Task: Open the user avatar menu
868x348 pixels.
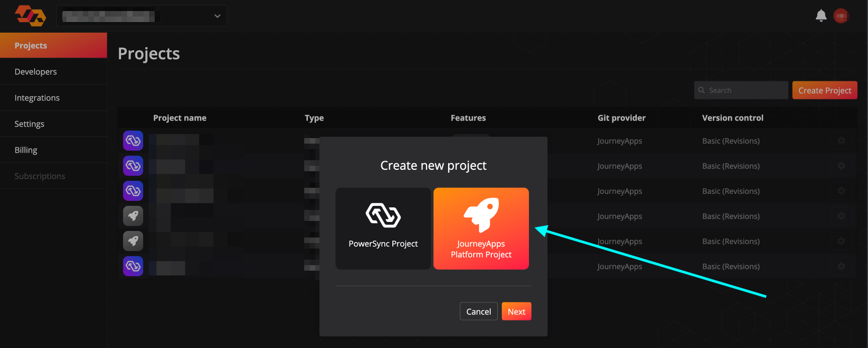Action: [x=841, y=16]
